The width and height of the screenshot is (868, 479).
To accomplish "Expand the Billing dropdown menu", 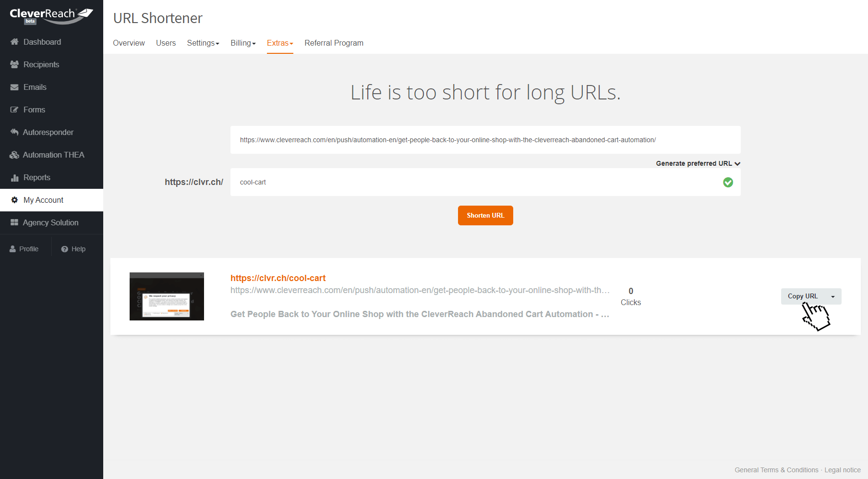I will point(243,43).
